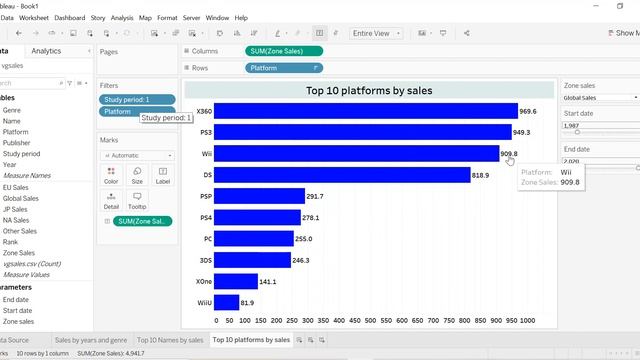Click the Study period filter pill
The width and height of the screenshot is (640, 360).
click(137, 100)
